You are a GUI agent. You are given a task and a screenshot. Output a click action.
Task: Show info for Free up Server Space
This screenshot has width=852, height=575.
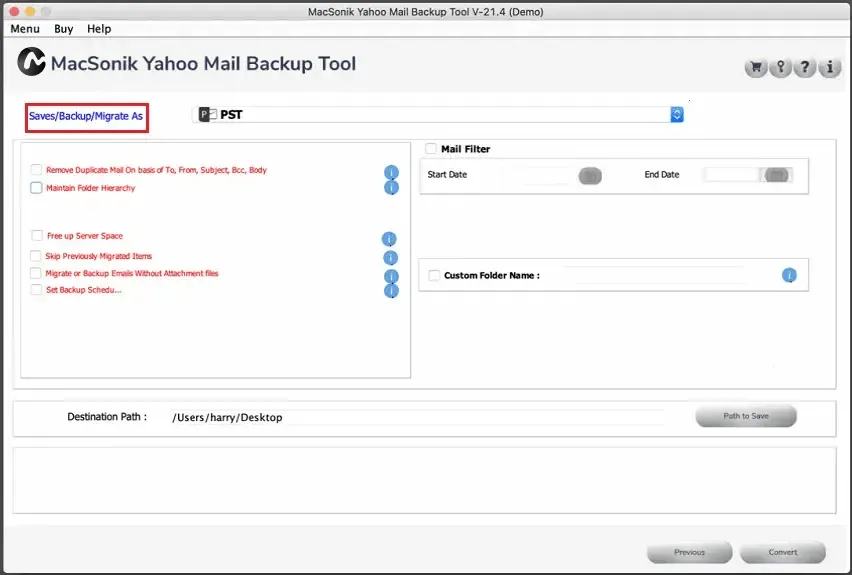point(389,239)
